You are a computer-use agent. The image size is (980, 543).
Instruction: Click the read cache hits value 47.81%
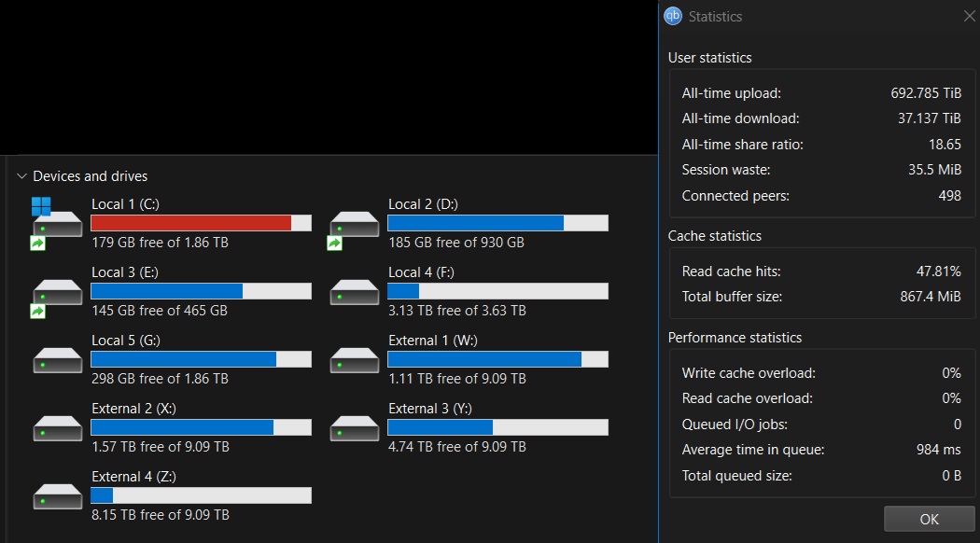click(x=939, y=271)
